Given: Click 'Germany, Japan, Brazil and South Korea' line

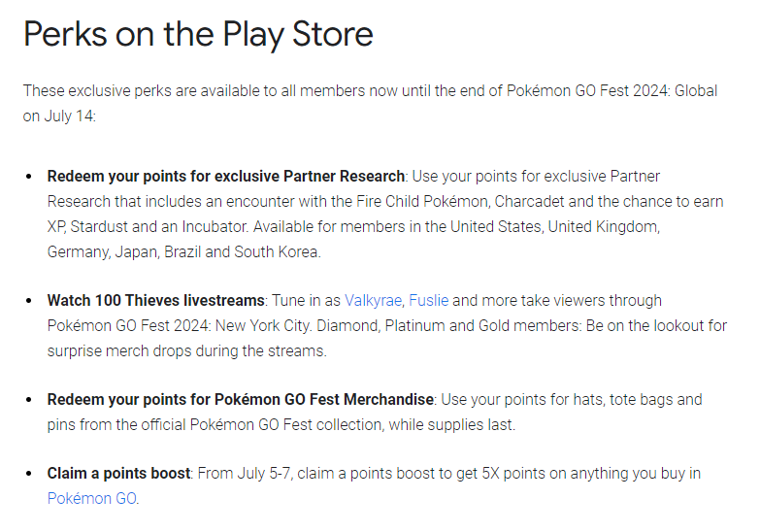Looking at the screenshot, I should tap(182, 251).
